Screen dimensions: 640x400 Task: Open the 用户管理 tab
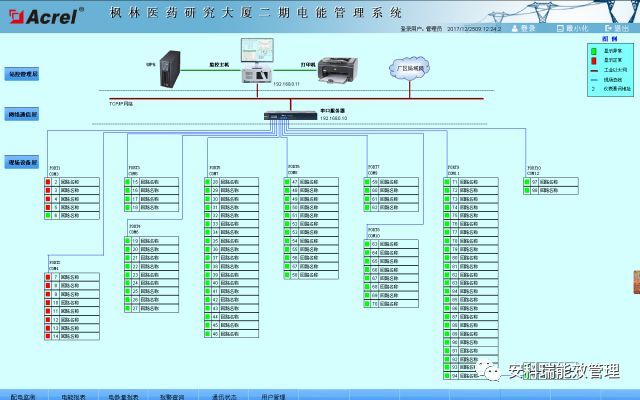tap(272, 395)
